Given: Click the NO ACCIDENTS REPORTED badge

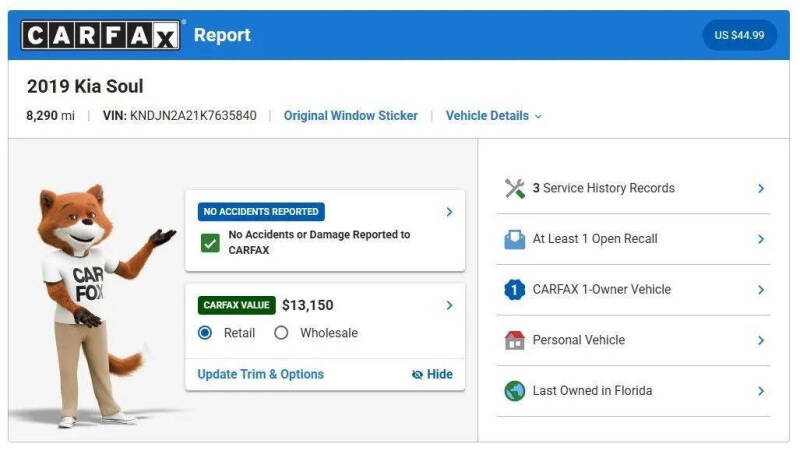Looking at the screenshot, I should point(261,212).
